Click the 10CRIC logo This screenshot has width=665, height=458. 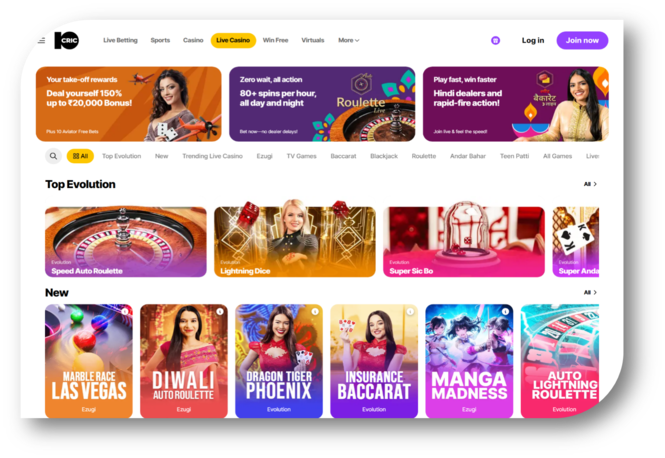click(67, 40)
